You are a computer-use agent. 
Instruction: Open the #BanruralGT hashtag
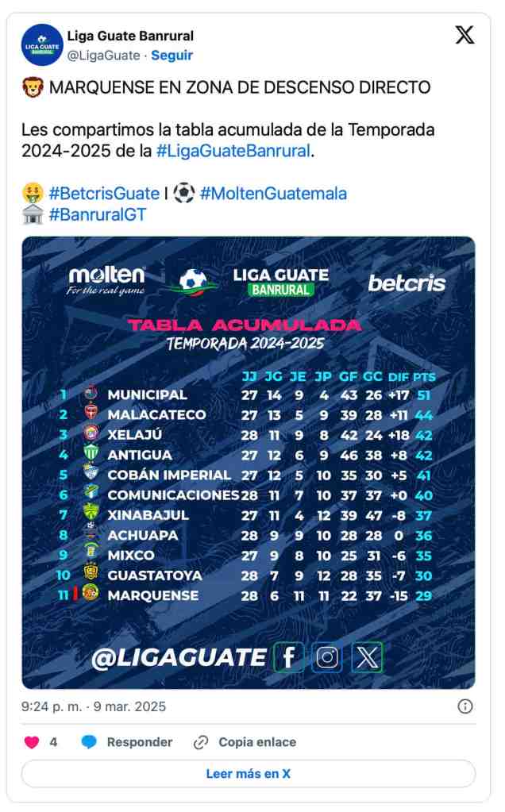97,215
